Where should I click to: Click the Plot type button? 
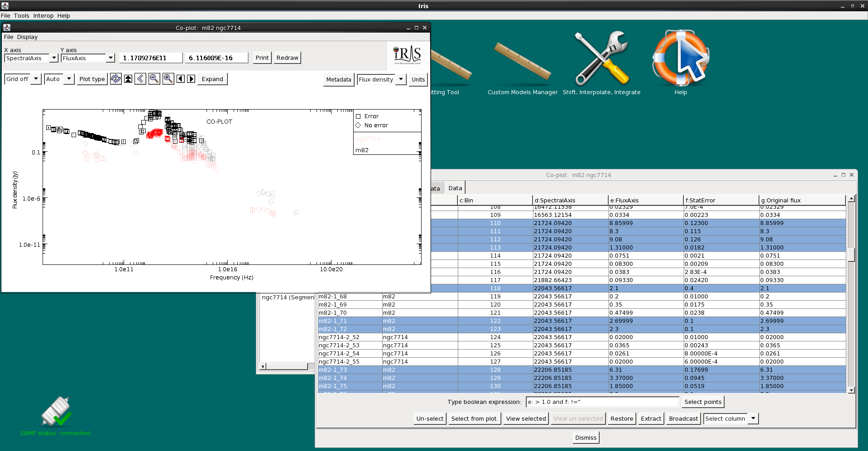tap(92, 79)
